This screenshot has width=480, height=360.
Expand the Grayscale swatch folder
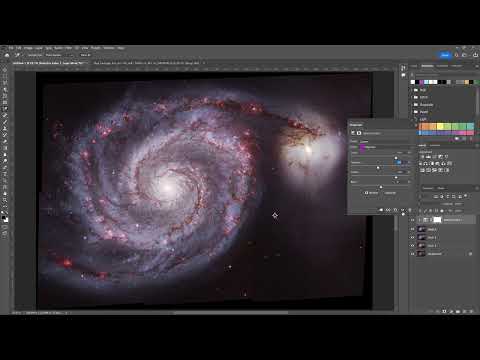click(412, 105)
